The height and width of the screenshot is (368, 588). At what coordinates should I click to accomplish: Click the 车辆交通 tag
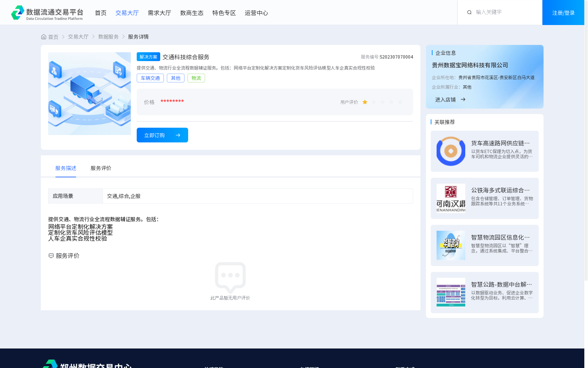click(x=150, y=78)
